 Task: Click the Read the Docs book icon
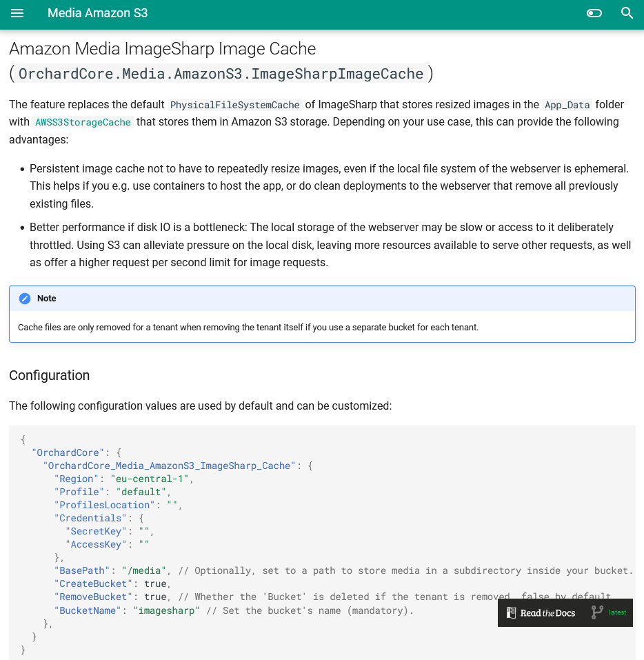(x=511, y=612)
